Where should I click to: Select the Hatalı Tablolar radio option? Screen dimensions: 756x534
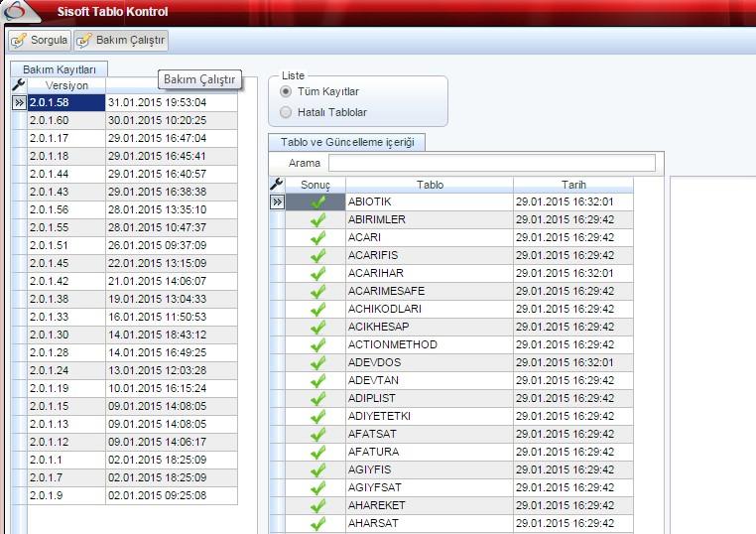pos(286,112)
